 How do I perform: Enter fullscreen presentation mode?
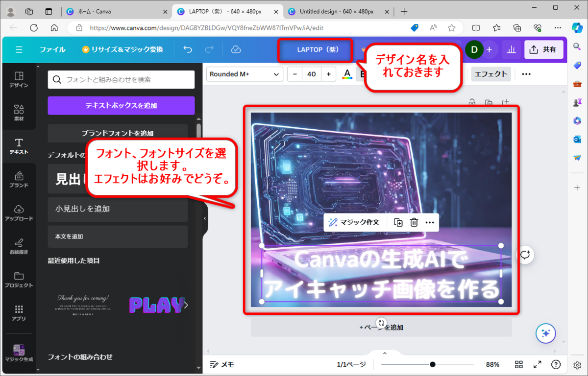pos(538,364)
